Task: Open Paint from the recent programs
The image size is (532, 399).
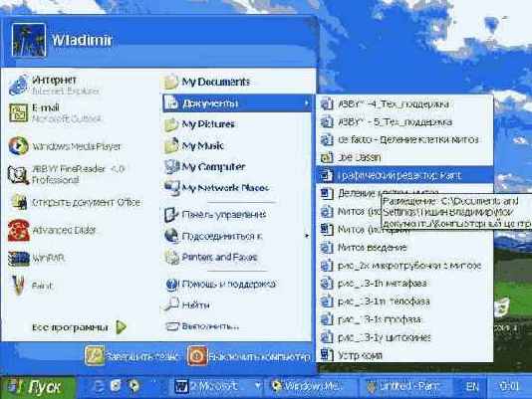Action: pos(31,286)
